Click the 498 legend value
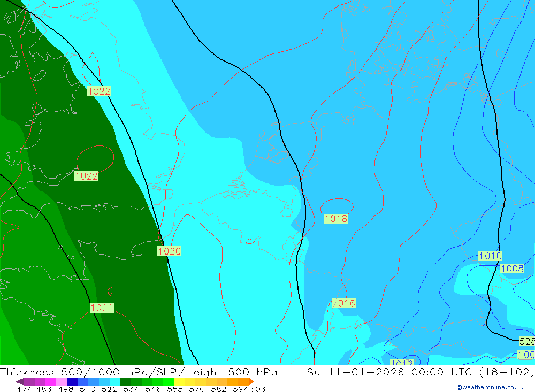This screenshot has height=392, width=535. tap(66, 389)
